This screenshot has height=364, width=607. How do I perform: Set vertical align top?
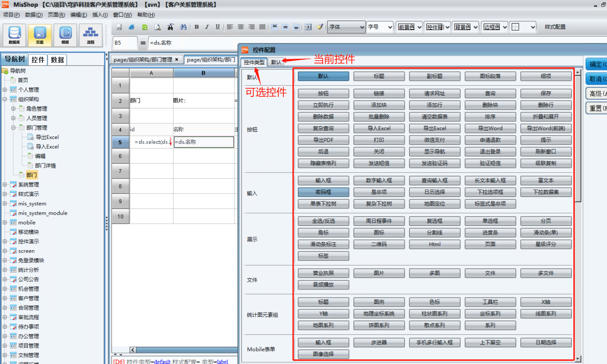[x=275, y=27]
